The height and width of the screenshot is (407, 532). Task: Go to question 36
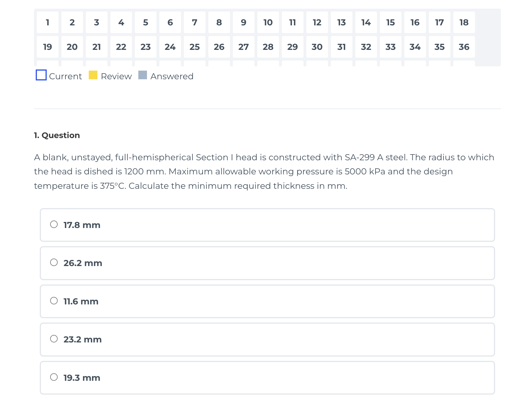[464, 47]
